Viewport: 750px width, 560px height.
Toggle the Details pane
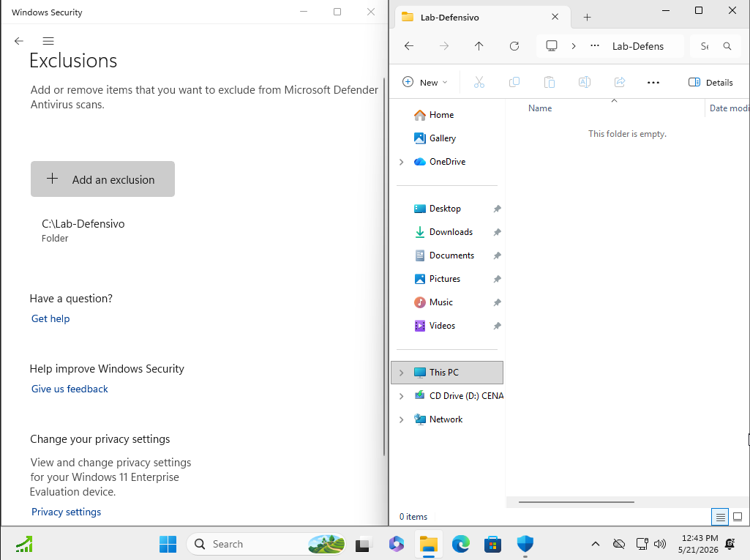(710, 82)
